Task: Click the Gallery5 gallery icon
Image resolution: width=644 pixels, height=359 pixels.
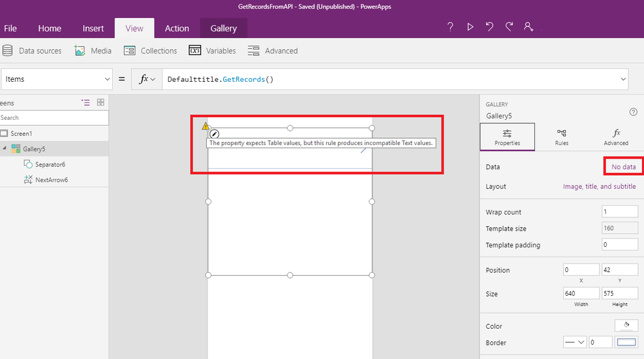Action: coord(16,149)
